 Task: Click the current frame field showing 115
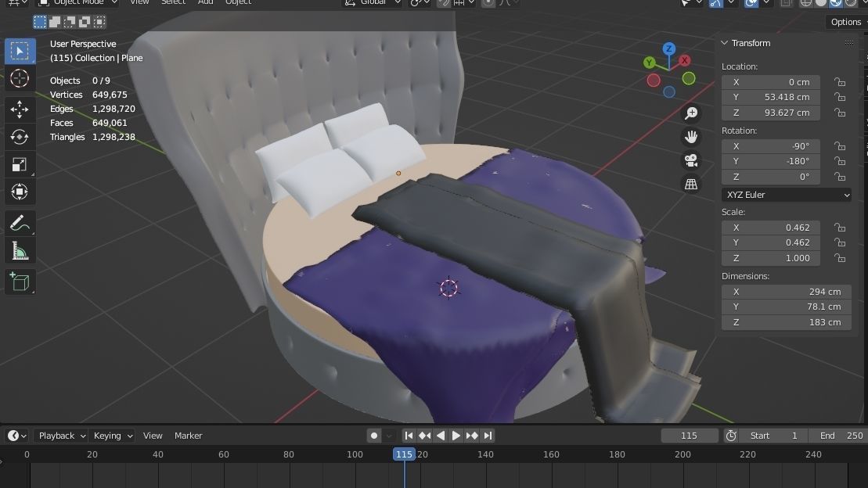pyautogui.click(x=690, y=436)
